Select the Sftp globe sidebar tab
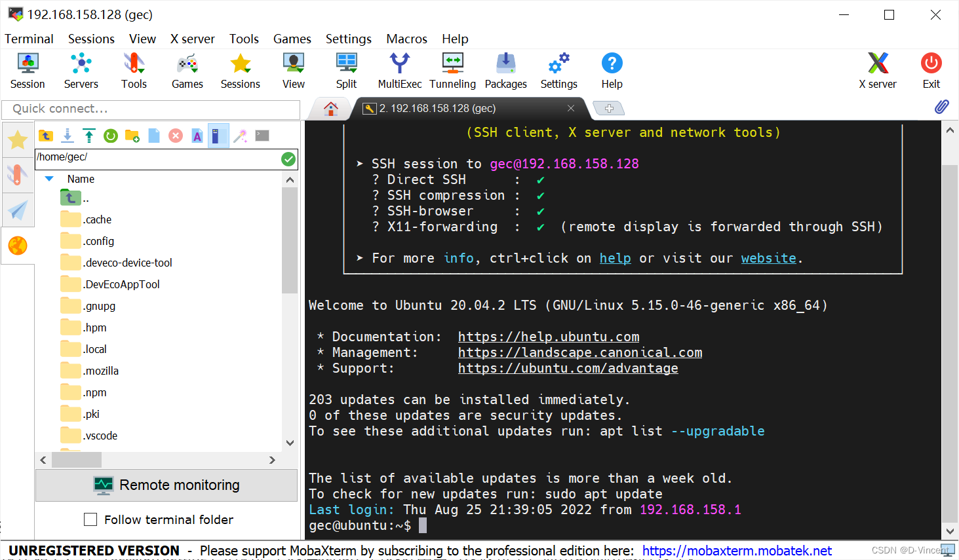 [x=18, y=246]
